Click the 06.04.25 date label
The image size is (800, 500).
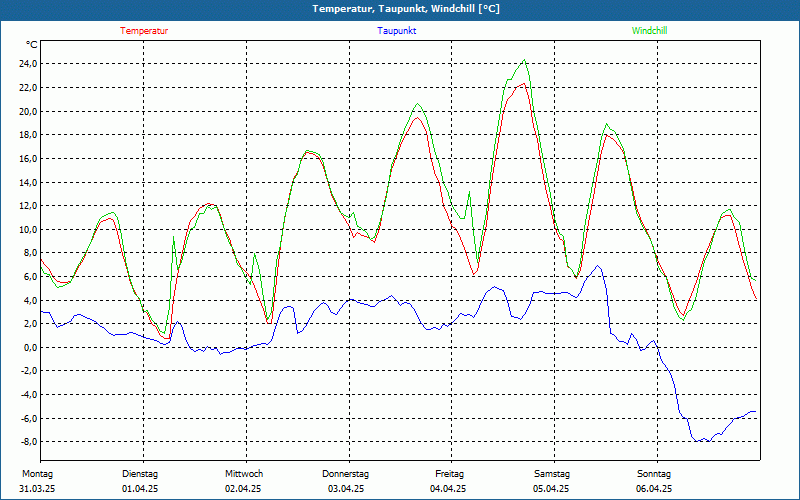[654, 489]
